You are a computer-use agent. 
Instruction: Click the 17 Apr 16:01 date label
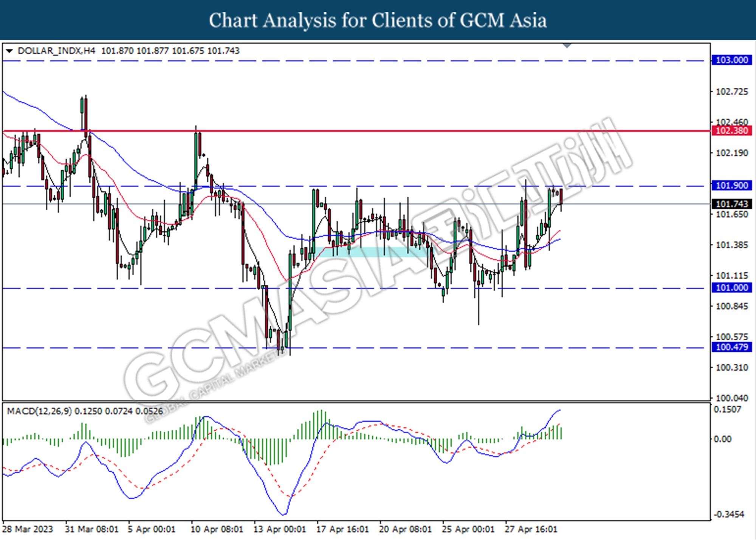point(342,529)
